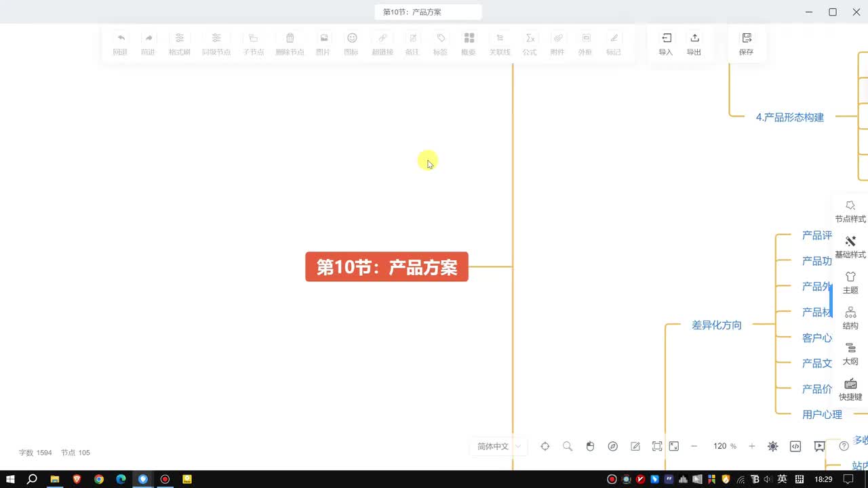The width and height of the screenshot is (868, 488).
Task: Click the 英 input language indicator
Action: click(x=782, y=479)
